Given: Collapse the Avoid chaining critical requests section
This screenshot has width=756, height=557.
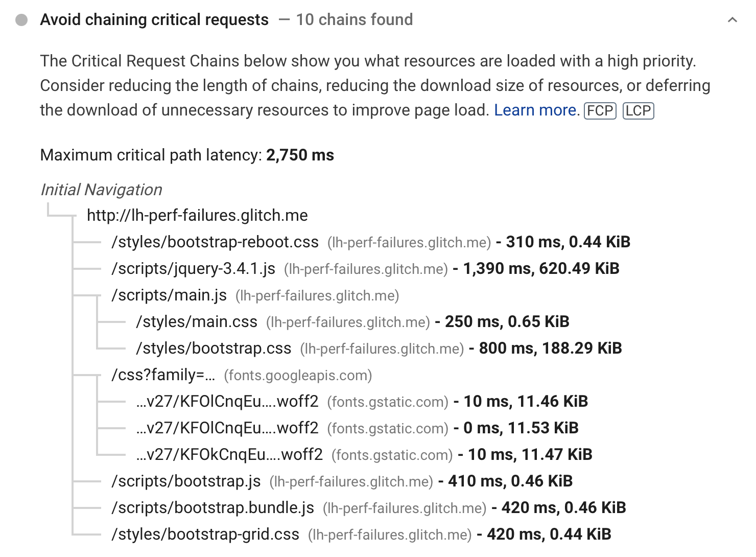Looking at the screenshot, I should [733, 20].
